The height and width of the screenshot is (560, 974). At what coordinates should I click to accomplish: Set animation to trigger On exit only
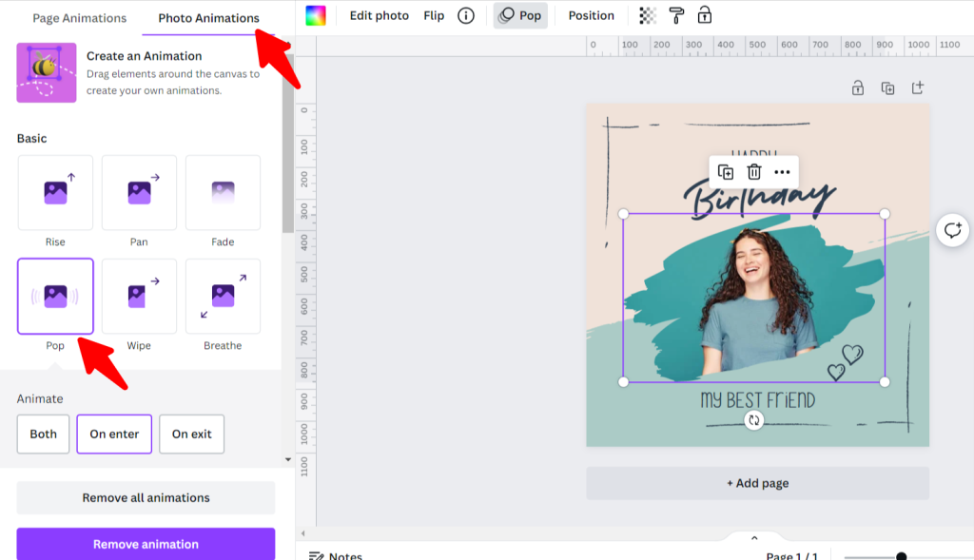click(191, 434)
